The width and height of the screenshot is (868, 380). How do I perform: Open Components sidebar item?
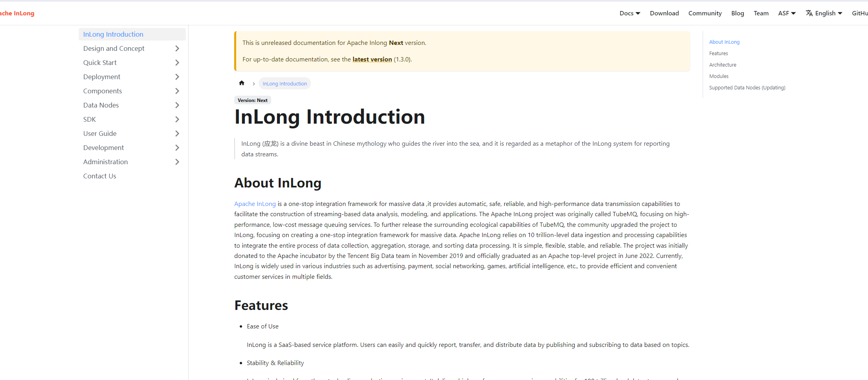coord(102,91)
